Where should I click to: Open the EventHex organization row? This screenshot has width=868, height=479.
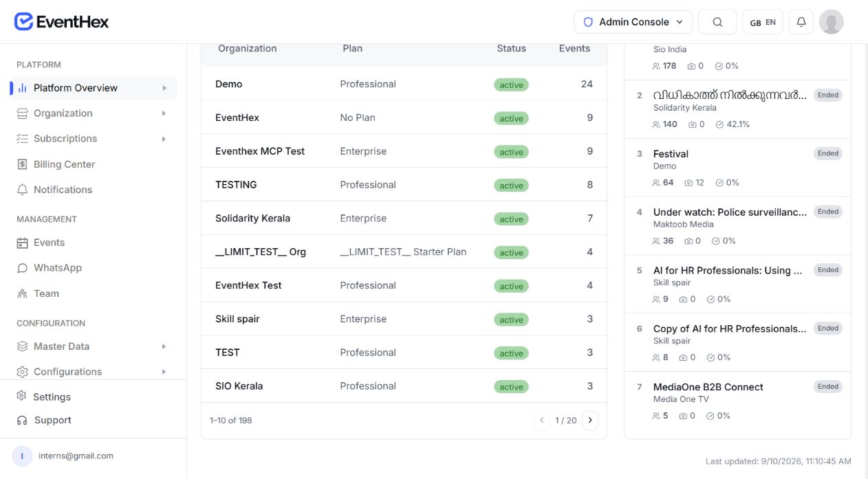point(404,118)
